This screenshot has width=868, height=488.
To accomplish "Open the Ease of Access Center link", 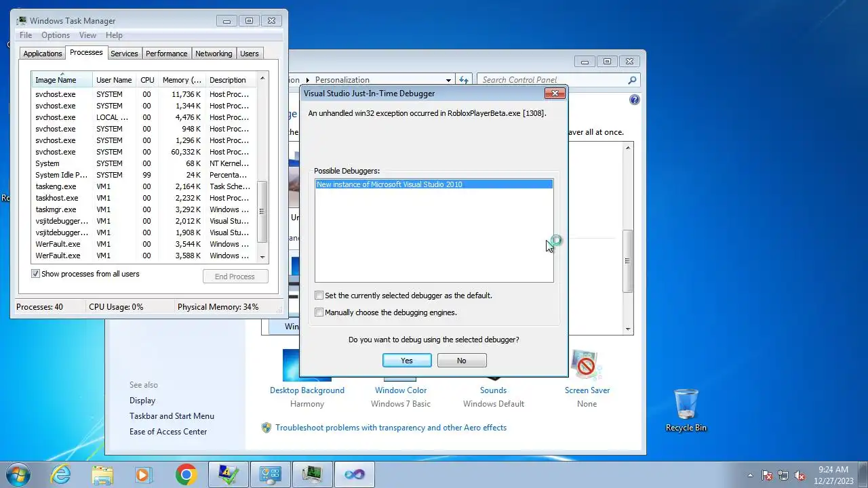I will (x=168, y=432).
